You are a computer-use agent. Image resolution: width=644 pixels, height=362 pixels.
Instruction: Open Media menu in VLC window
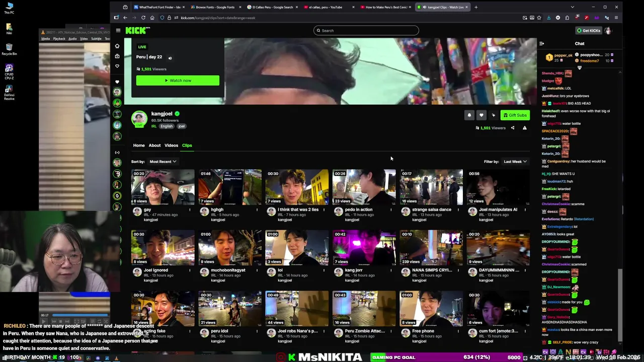pos(45,39)
